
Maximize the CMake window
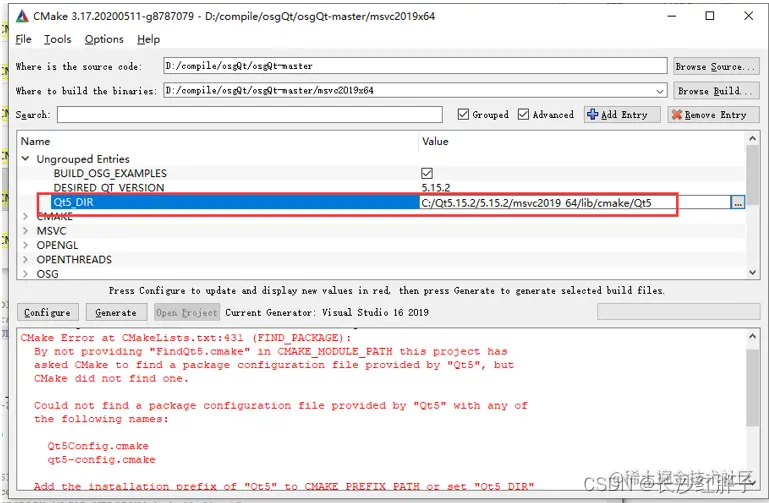click(x=710, y=16)
